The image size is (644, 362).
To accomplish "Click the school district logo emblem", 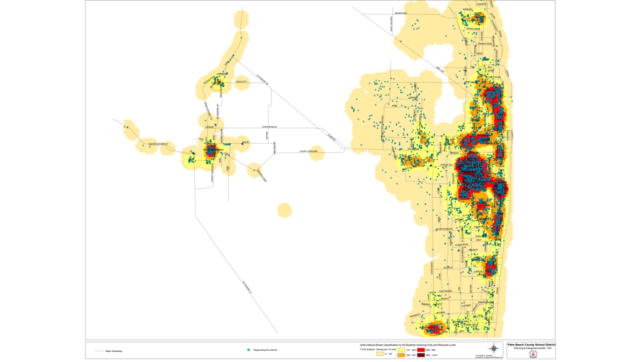I will [x=533, y=354].
